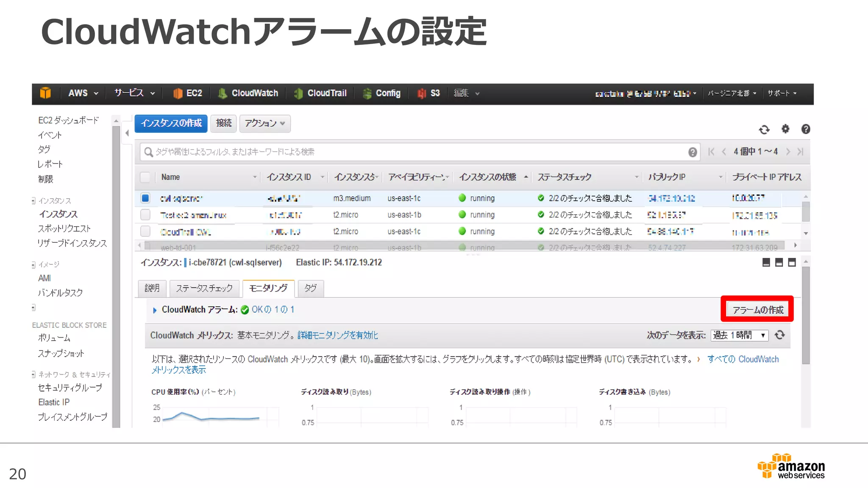Open the サポート dropdown menu

[782, 93]
